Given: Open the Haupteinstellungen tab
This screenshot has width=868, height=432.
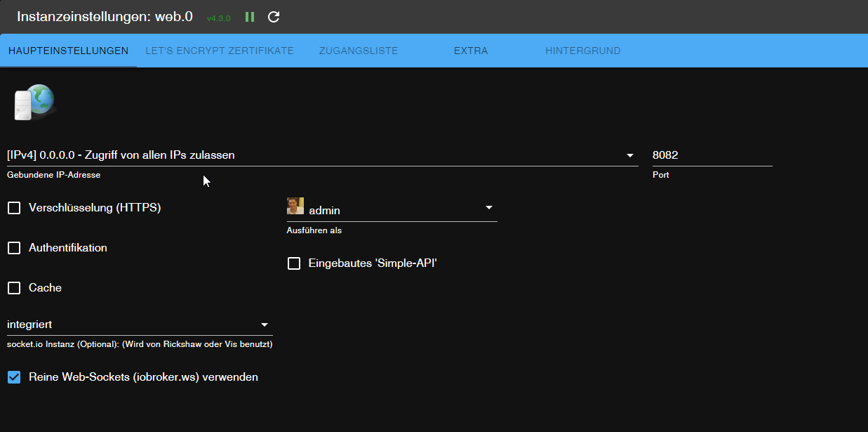Looking at the screenshot, I should tap(69, 51).
